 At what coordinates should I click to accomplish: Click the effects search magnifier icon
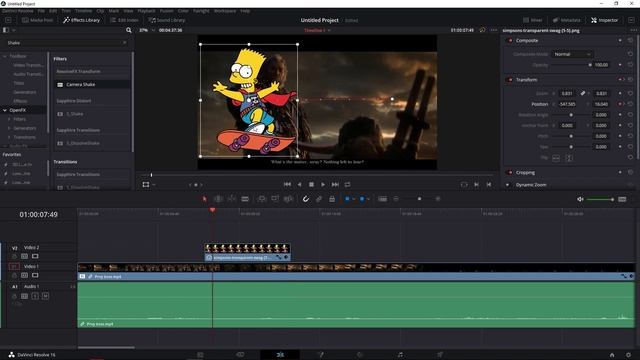(x=129, y=30)
